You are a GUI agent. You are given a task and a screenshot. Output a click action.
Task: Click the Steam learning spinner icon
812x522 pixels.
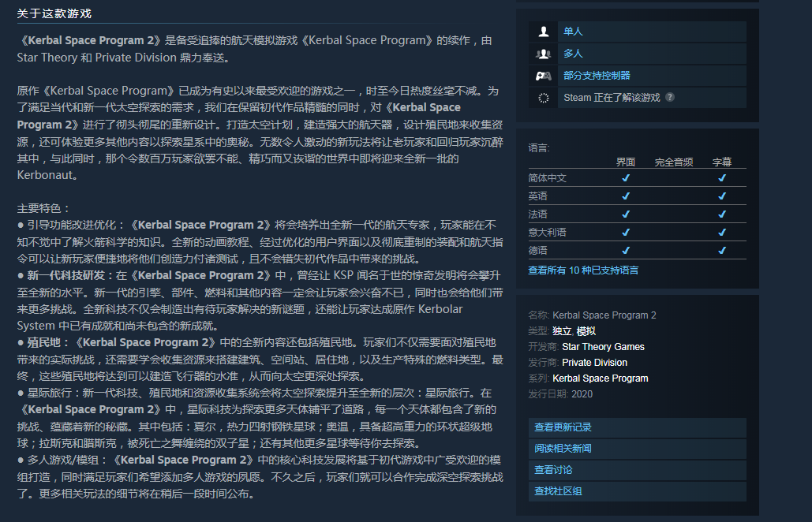543,98
